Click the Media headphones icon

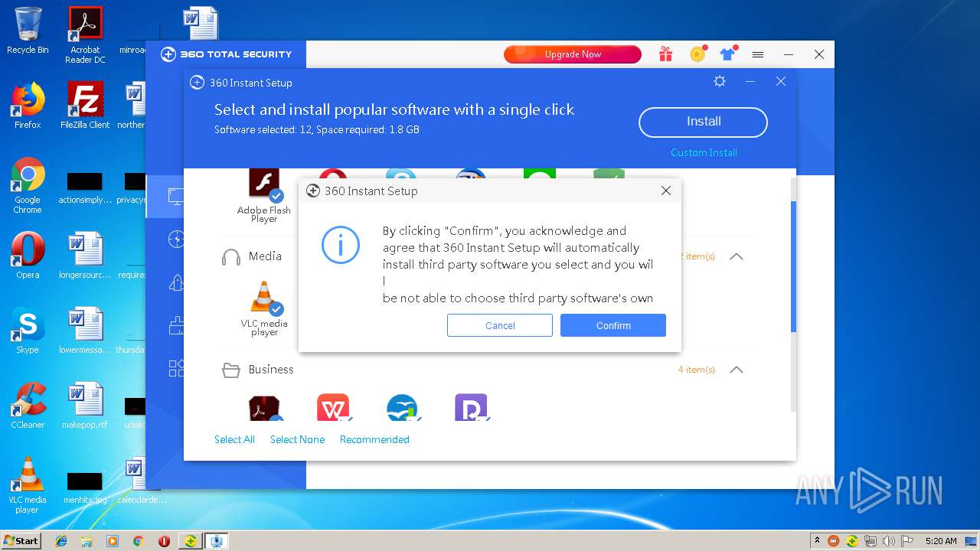pyautogui.click(x=230, y=256)
